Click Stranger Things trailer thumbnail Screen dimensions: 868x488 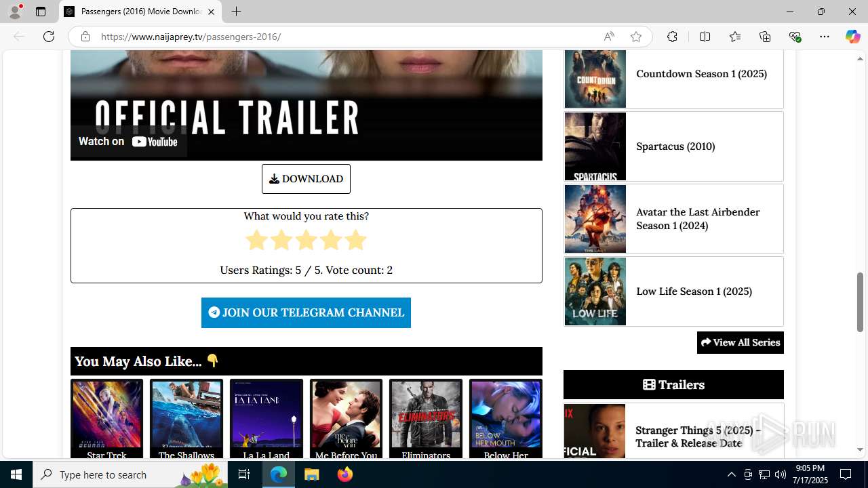pyautogui.click(x=595, y=432)
